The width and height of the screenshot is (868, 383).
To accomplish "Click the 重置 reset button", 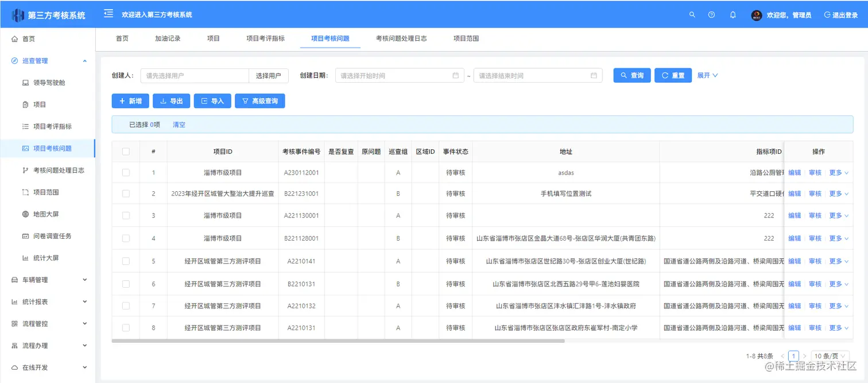I will click(x=673, y=75).
